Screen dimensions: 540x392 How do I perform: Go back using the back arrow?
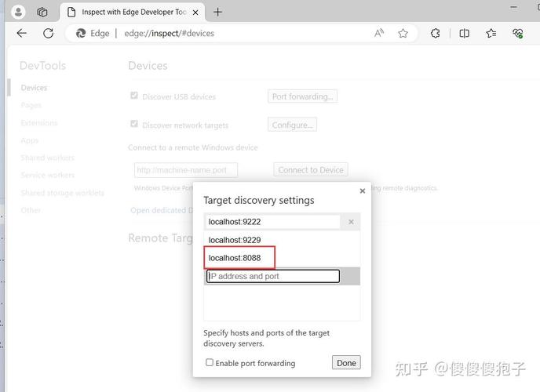(22, 33)
